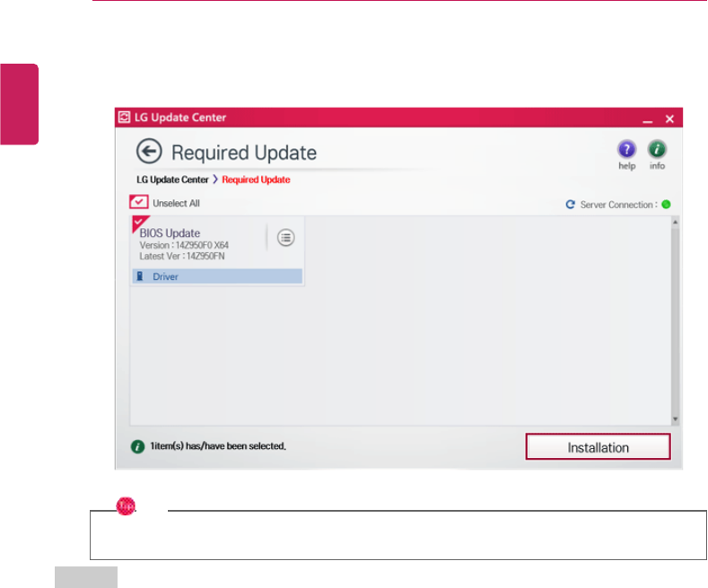Open BIOS Update details list icon

tap(286, 238)
